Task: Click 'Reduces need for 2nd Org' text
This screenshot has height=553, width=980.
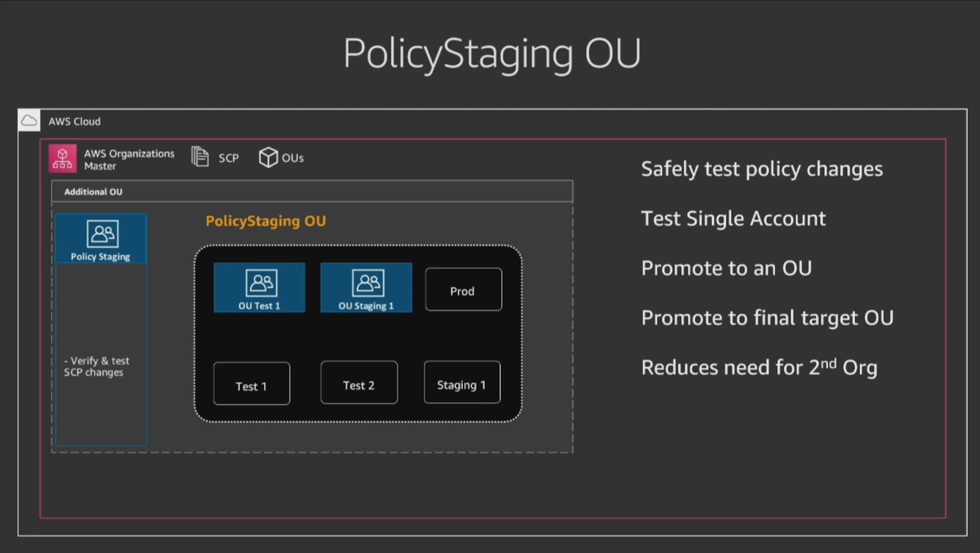Action: pos(759,367)
